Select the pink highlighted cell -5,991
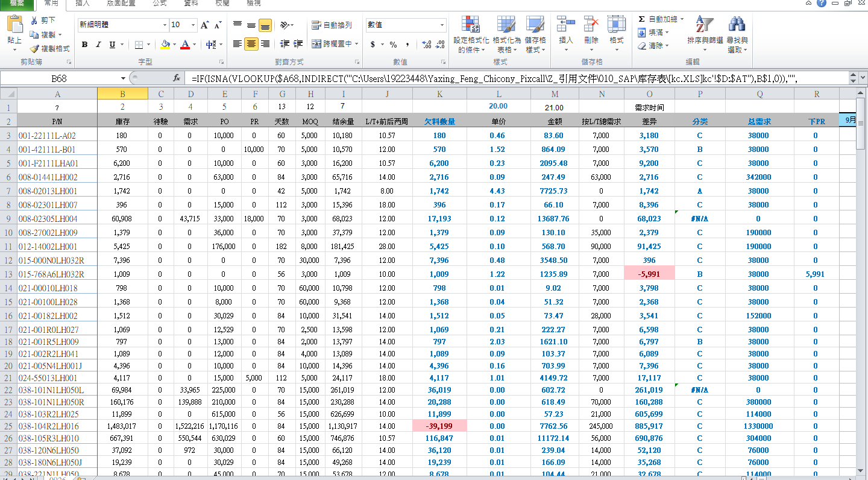Viewport: 868px width, 480px height. pos(649,274)
